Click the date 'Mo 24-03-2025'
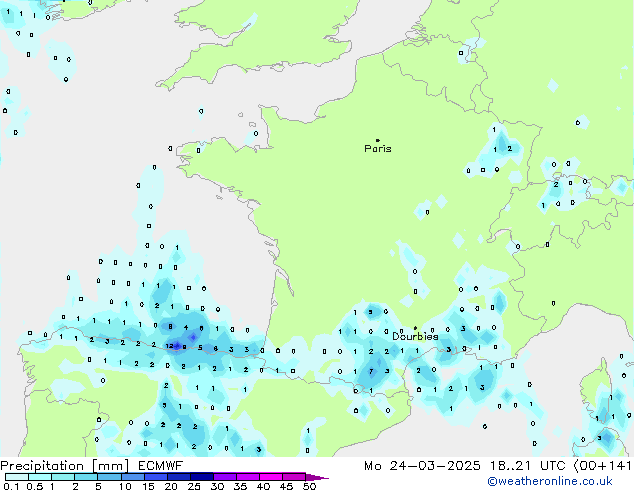The width and height of the screenshot is (634, 490). point(422,466)
